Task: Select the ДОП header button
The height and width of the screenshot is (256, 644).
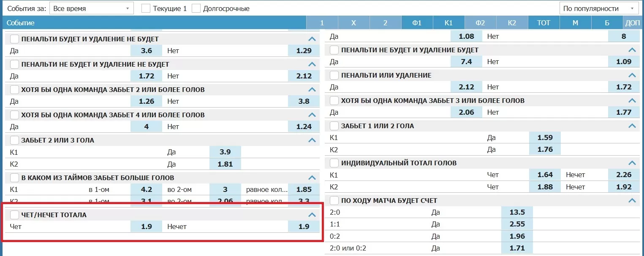Action: tap(633, 23)
